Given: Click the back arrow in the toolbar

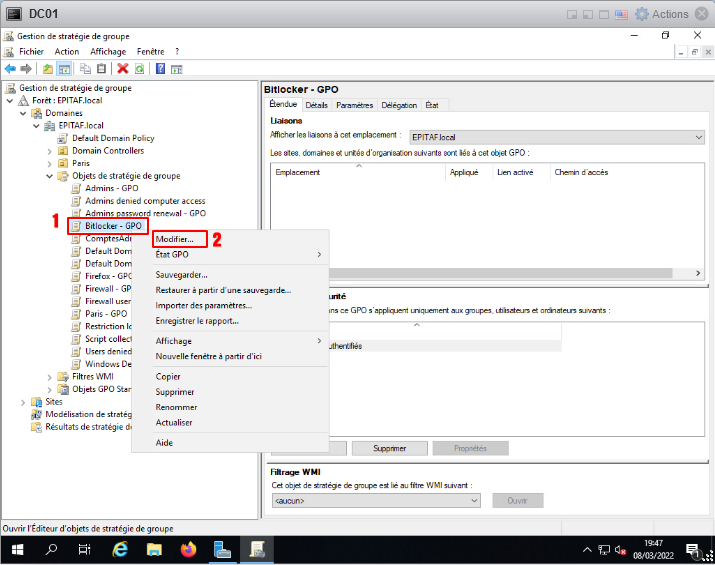Looking at the screenshot, I should 10,69.
